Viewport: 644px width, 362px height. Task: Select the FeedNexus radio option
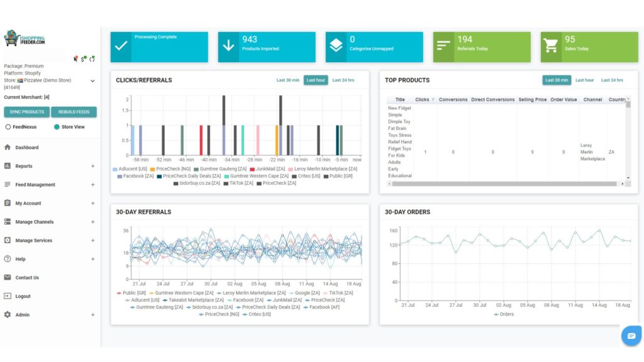[x=8, y=127]
